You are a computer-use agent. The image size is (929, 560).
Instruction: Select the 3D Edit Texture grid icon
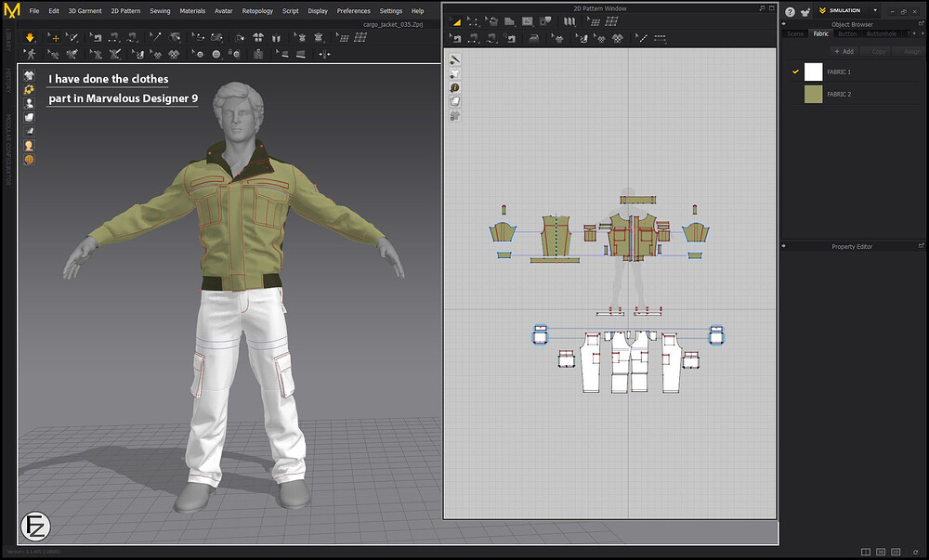click(343, 38)
